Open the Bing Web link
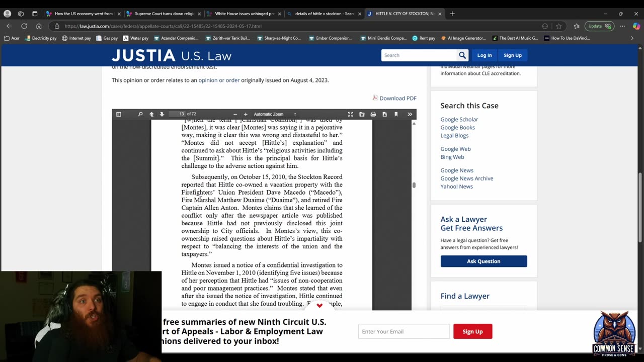The width and height of the screenshot is (644, 362). click(452, 157)
